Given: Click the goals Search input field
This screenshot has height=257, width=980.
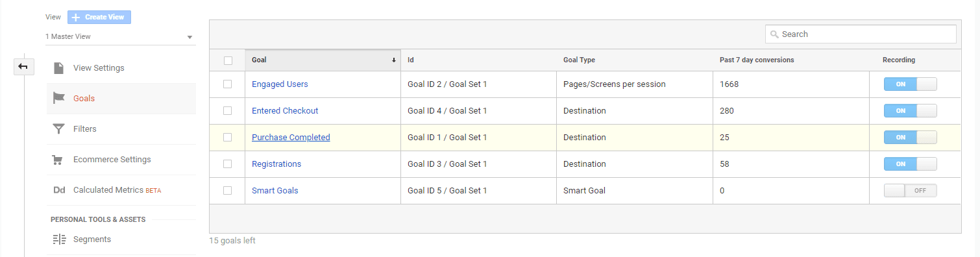Looking at the screenshot, I should click(x=861, y=34).
